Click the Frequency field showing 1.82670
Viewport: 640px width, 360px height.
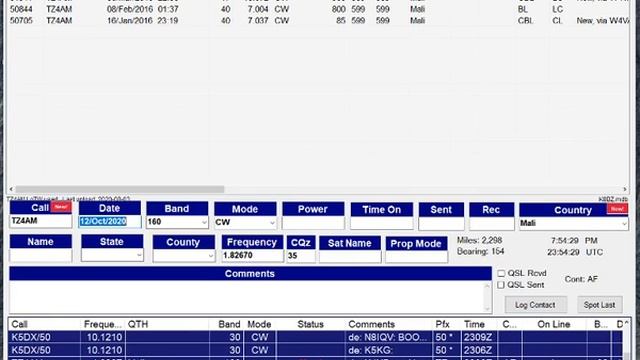252,256
